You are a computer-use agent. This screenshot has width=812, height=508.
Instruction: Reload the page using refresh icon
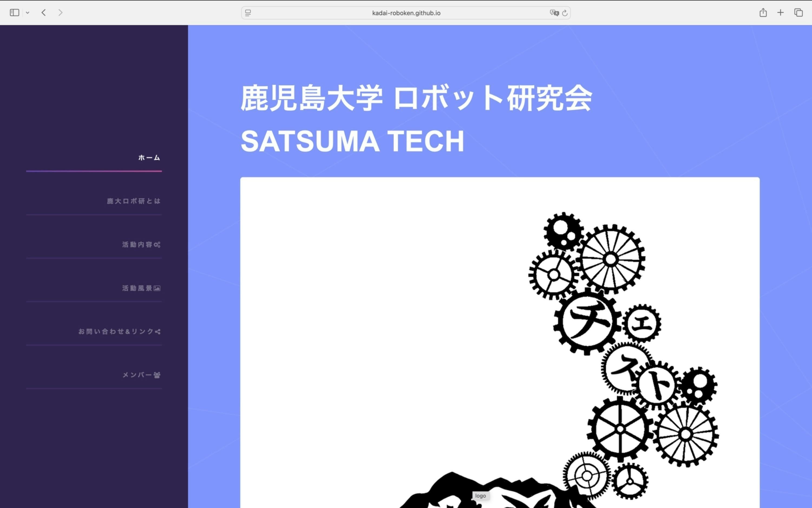(565, 13)
